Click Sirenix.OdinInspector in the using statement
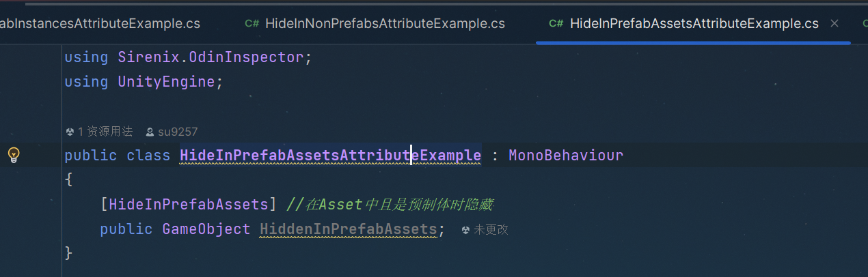This screenshot has height=277, width=868. [211, 57]
